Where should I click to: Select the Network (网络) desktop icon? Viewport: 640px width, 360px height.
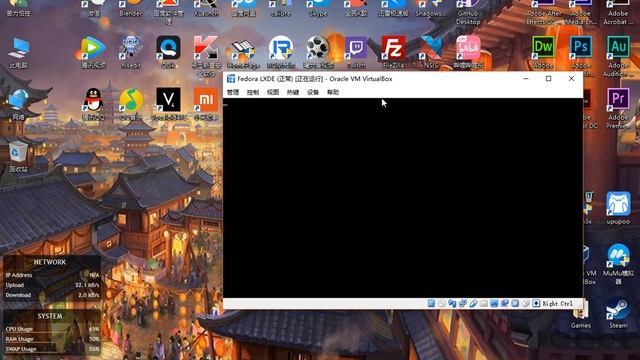tap(18, 104)
